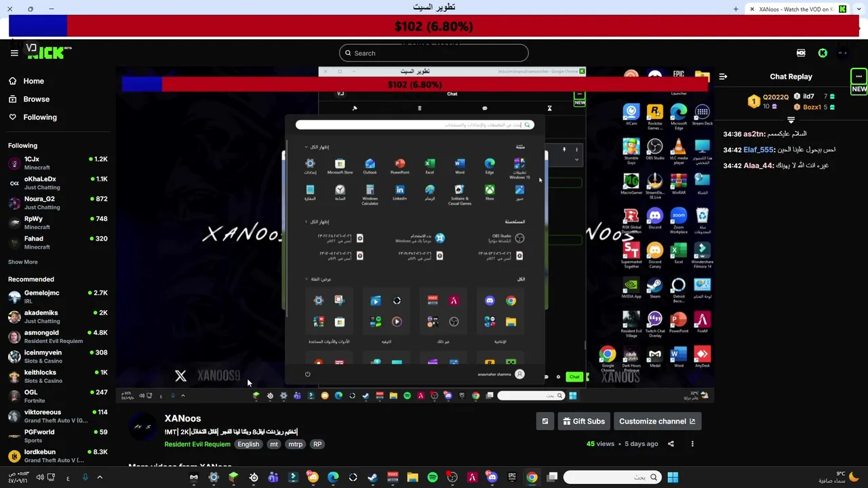Show hidden tray icons chevron
868x488 pixels.
(x=99, y=477)
